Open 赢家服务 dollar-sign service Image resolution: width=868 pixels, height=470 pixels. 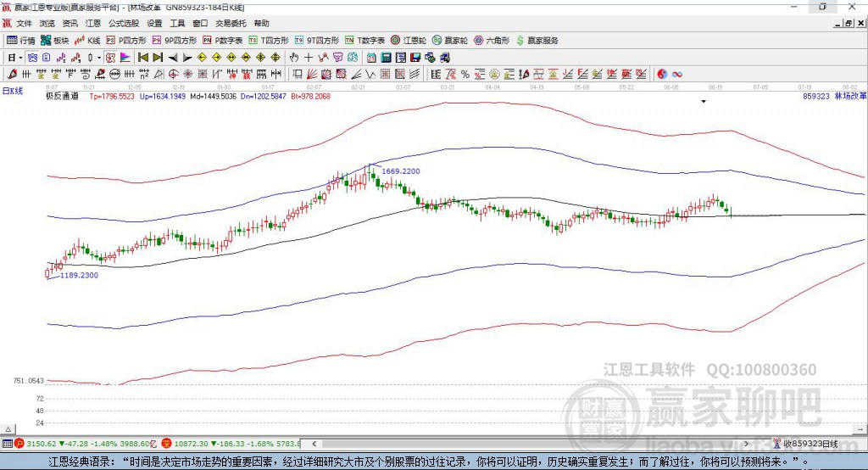(x=537, y=41)
